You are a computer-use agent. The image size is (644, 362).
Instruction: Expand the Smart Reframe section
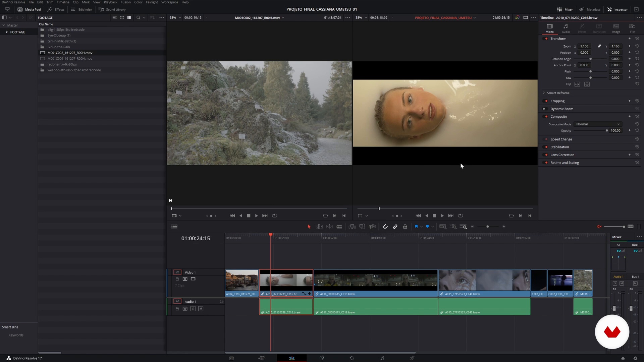pyautogui.click(x=544, y=93)
